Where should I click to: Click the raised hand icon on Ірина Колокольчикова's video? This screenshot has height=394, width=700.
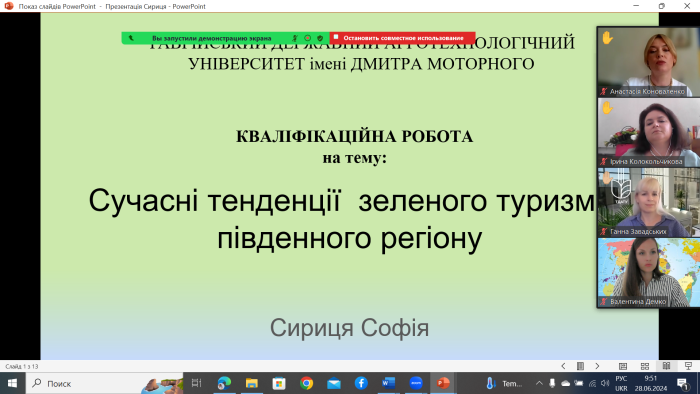click(x=607, y=108)
